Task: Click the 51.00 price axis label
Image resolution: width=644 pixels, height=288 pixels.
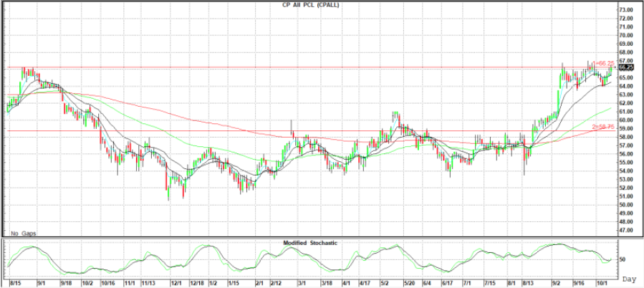Action: (x=626, y=196)
